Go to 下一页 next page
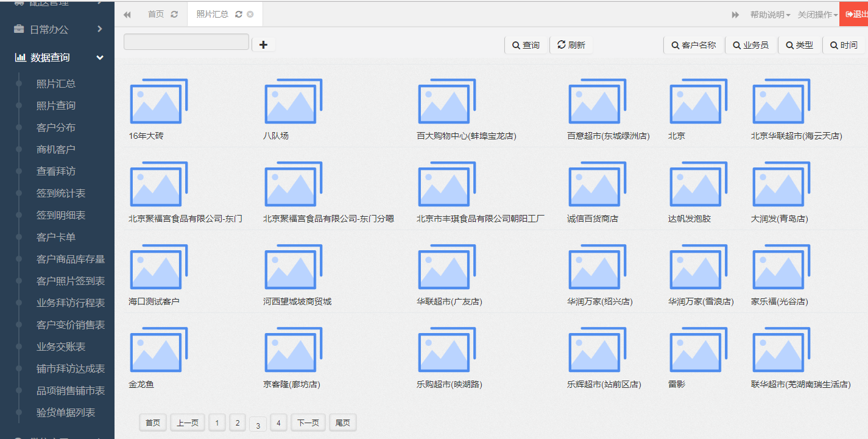The width and height of the screenshot is (868, 439). (x=308, y=423)
